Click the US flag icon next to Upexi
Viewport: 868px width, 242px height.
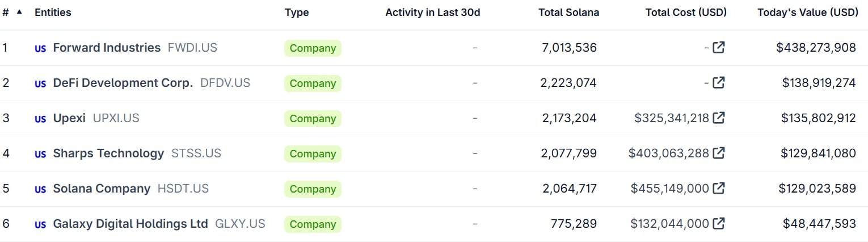(x=40, y=119)
